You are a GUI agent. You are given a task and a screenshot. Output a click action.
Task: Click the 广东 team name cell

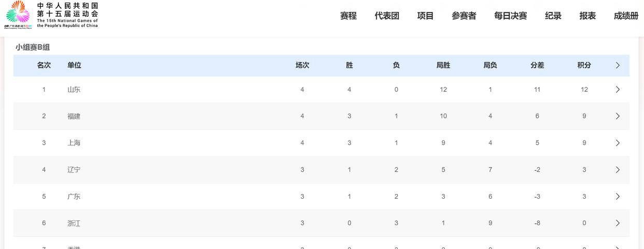tap(74, 197)
